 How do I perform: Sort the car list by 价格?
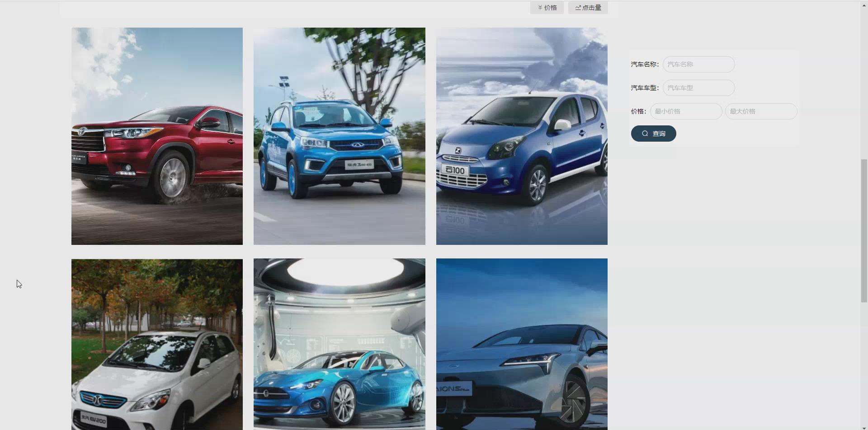547,8
